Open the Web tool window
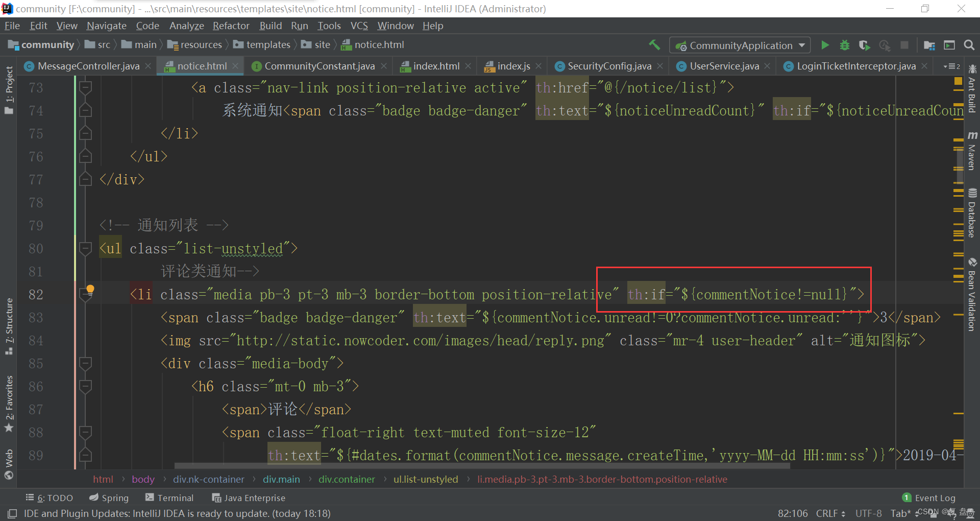Screen dimensions: 980x521 tap(9, 464)
